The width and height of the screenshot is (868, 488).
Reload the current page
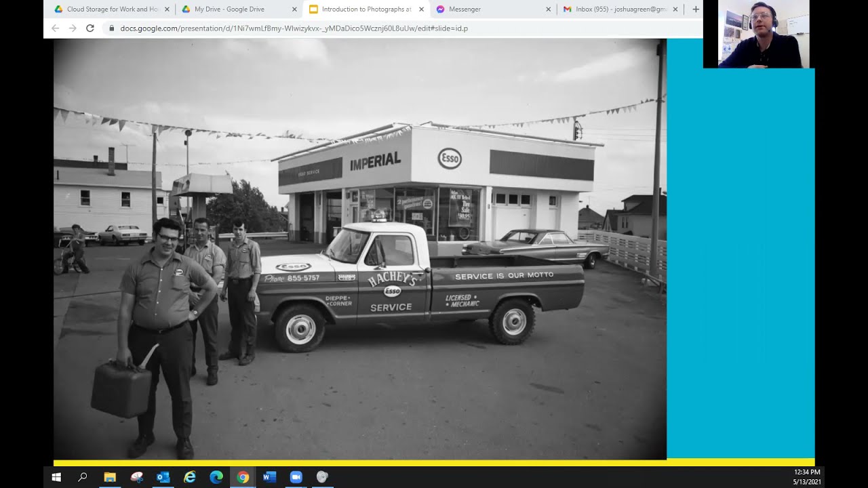pos(90,28)
